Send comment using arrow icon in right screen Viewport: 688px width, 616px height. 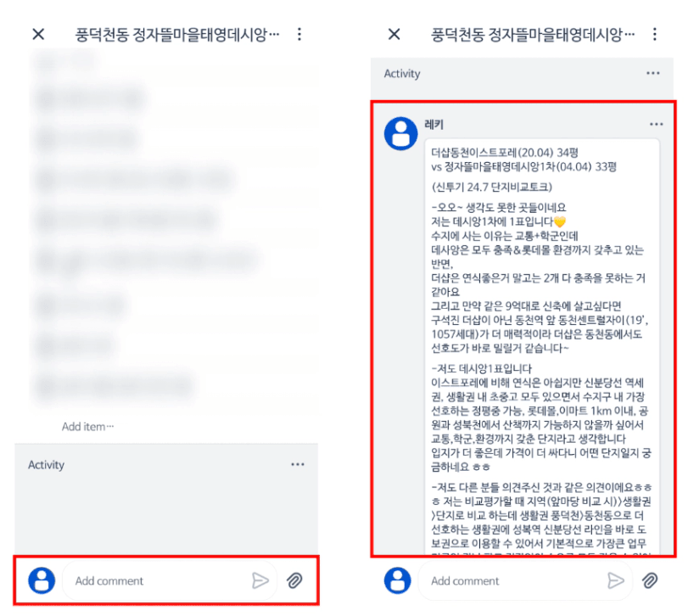pos(616,580)
